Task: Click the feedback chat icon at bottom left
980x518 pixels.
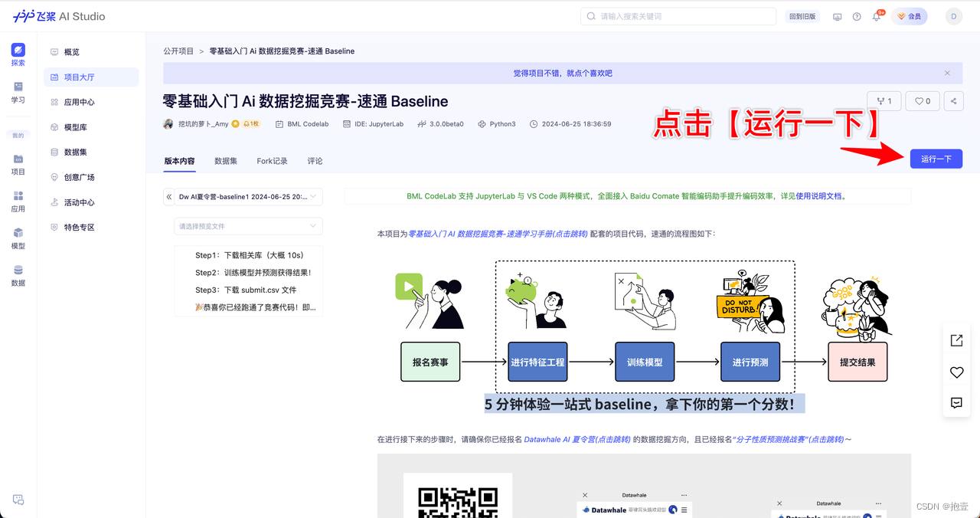Action: click(x=18, y=500)
